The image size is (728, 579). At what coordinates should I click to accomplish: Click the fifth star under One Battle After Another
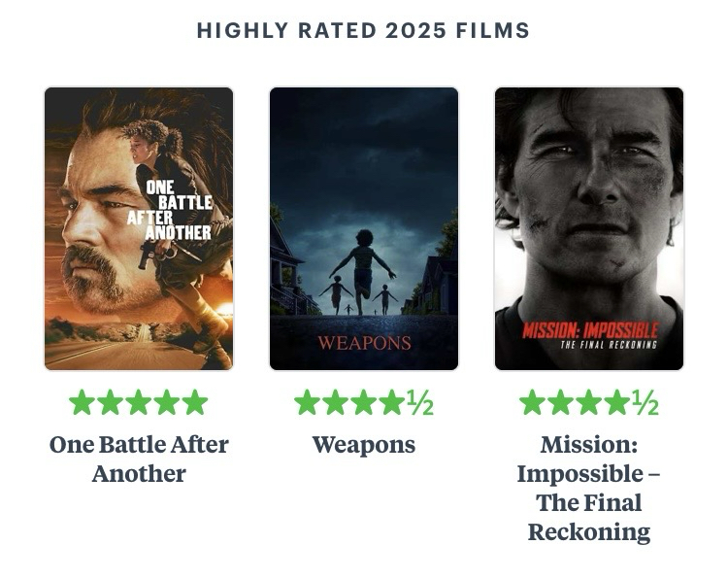(195, 402)
